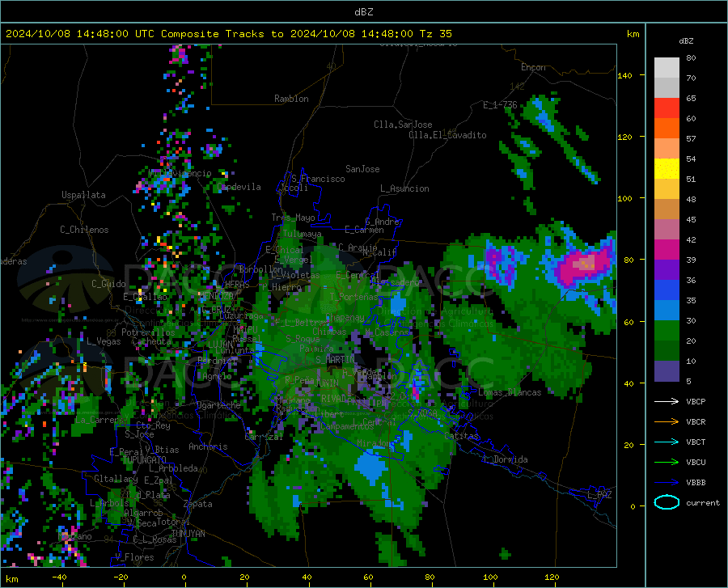This screenshot has width=728, height=588.
Task: Click the blue VBBB arrow legend icon
Action: point(667,483)
